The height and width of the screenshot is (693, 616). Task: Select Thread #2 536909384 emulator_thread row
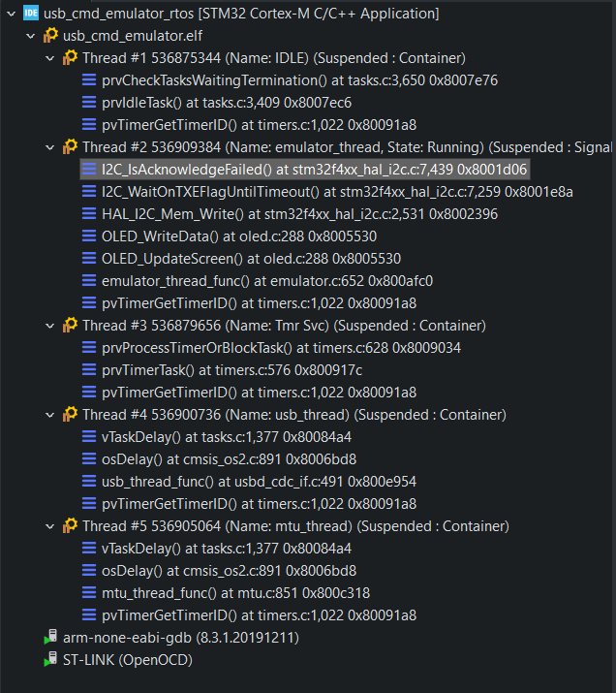coord(347,147)
